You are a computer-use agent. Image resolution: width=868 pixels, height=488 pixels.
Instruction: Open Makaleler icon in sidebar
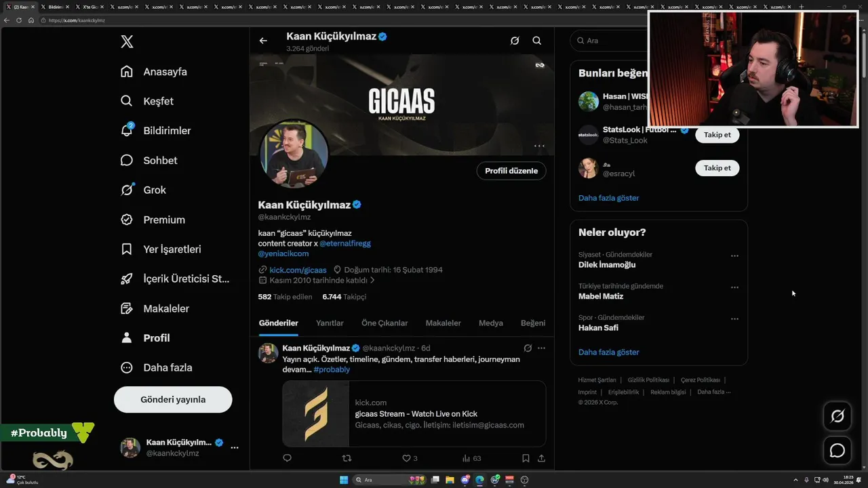pos(127,308)
